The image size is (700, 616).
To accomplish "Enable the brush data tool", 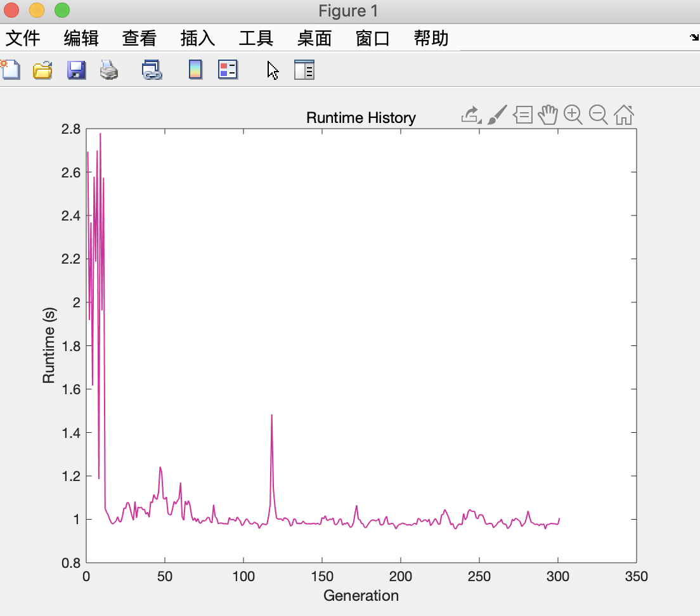I will [x=497, y=115].
